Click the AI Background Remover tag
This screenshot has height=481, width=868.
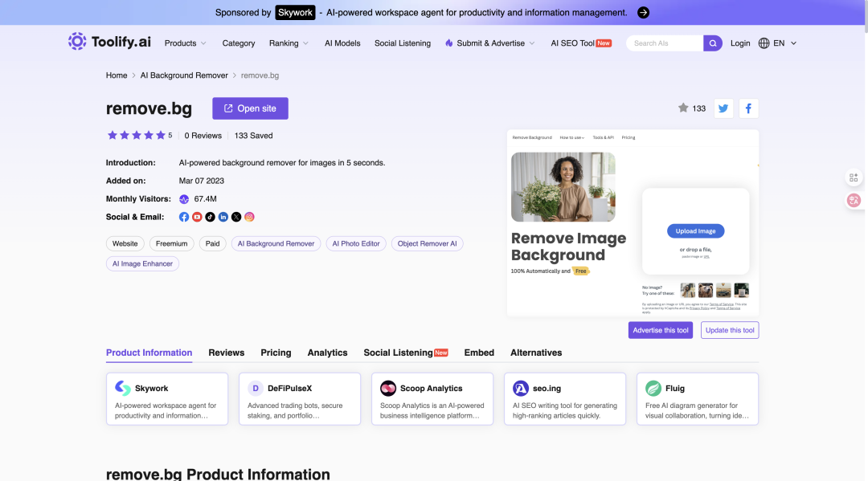tap(276, 243)
